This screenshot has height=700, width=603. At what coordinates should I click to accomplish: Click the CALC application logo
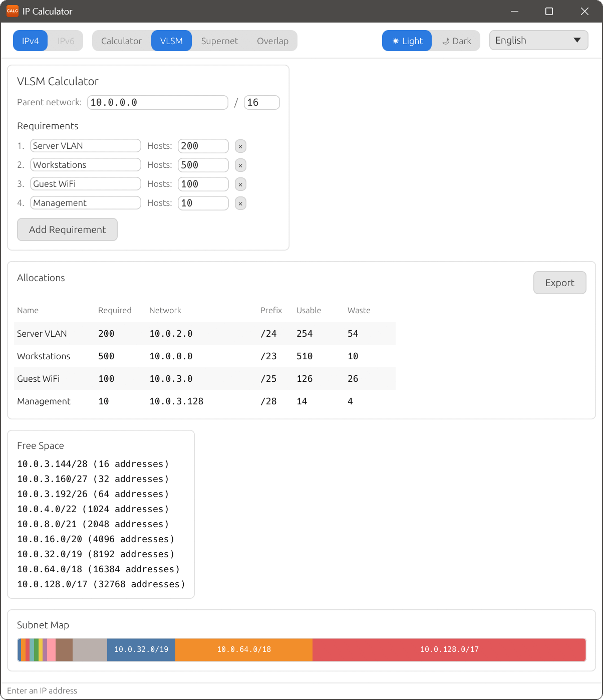[12, 11]
